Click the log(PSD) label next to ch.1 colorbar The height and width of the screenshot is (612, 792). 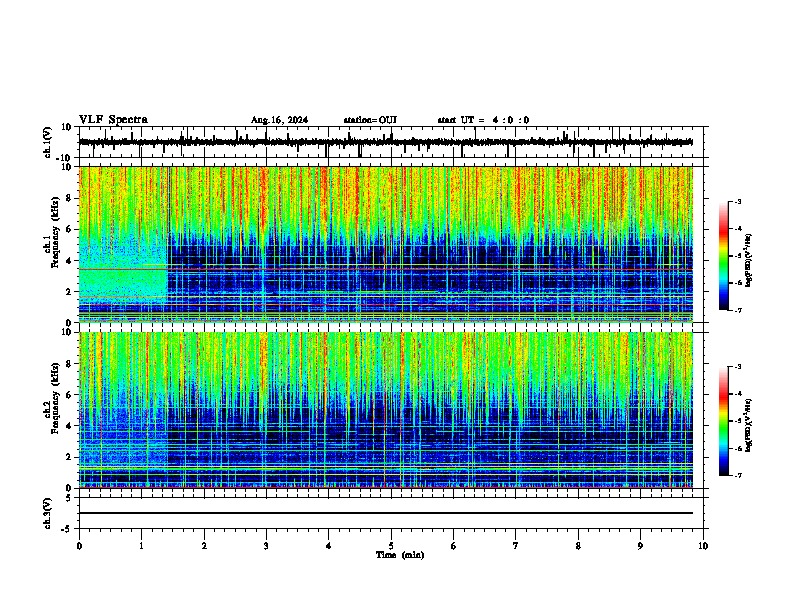point(748,260)
